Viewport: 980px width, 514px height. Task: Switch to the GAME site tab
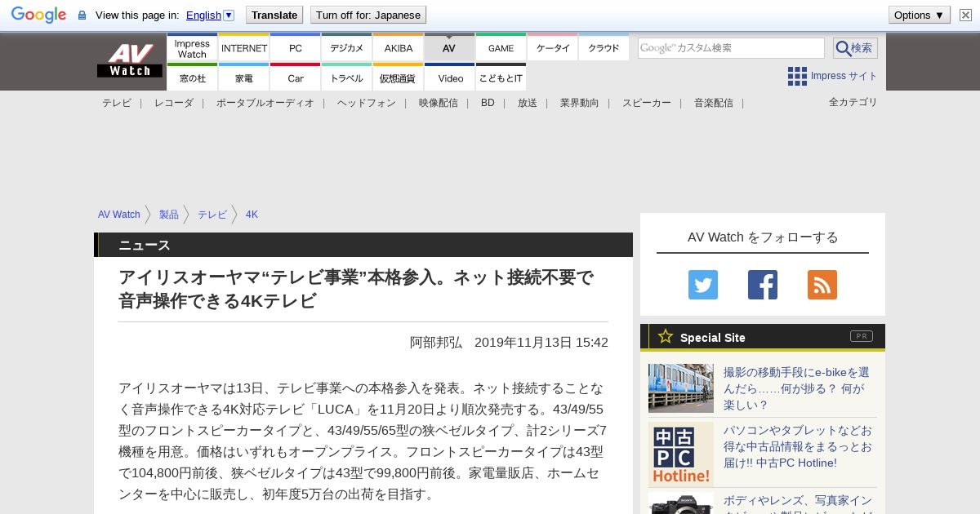tap(501, 48)
